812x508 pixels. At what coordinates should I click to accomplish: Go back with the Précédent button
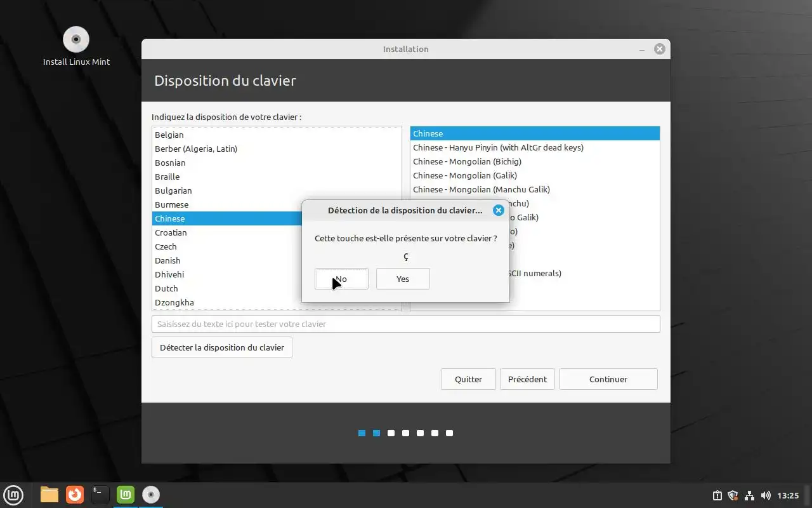coord(527,379)
